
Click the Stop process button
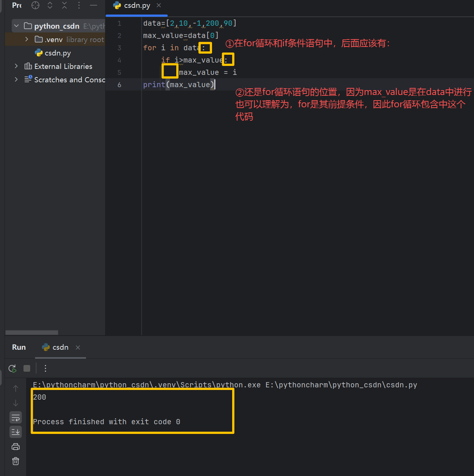click(x=27, y=368)
